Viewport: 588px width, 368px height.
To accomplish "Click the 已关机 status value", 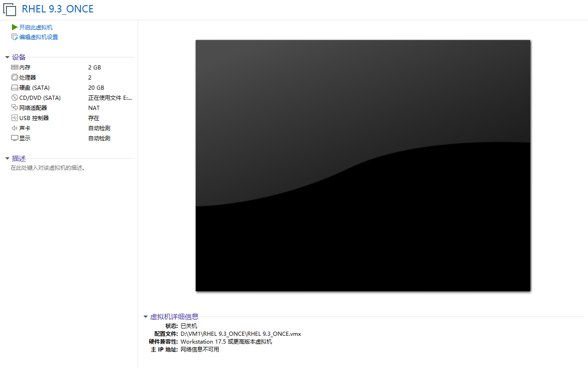I will tap(189, 326).
